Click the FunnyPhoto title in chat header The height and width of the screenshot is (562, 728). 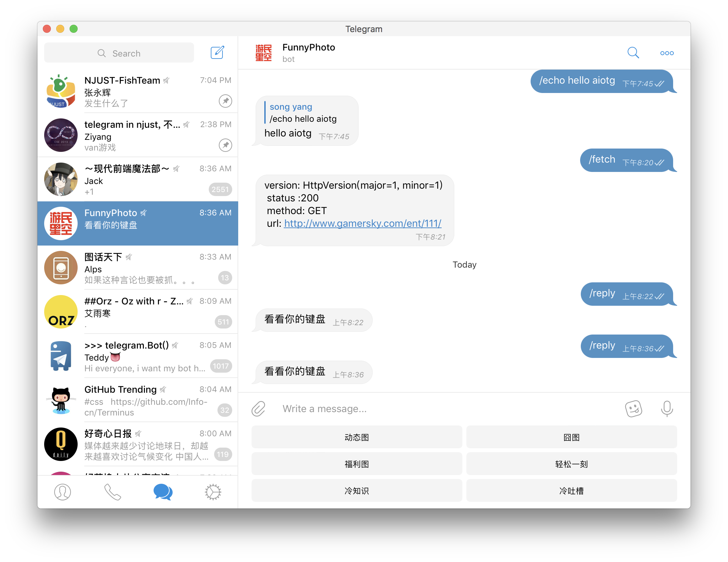point(308,47)
